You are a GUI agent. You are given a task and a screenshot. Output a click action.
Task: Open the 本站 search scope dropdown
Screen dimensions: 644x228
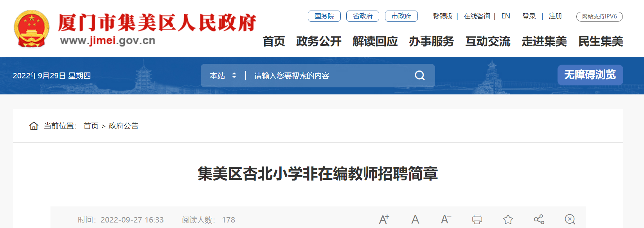pos(223,76)
